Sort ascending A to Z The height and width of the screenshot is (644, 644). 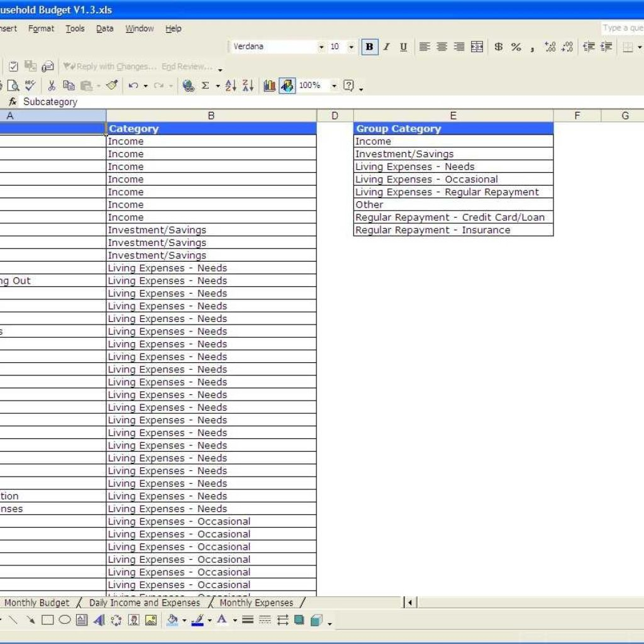pos(231,86)
